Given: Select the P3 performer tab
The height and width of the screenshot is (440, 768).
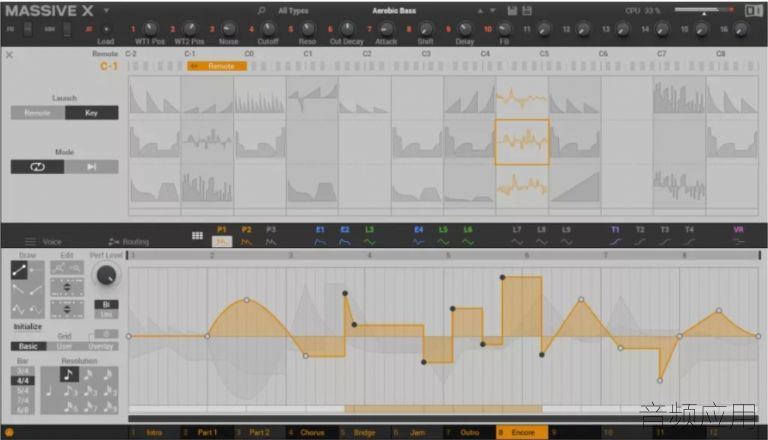Looking at the screenshot, I should [x=271, y=236].
